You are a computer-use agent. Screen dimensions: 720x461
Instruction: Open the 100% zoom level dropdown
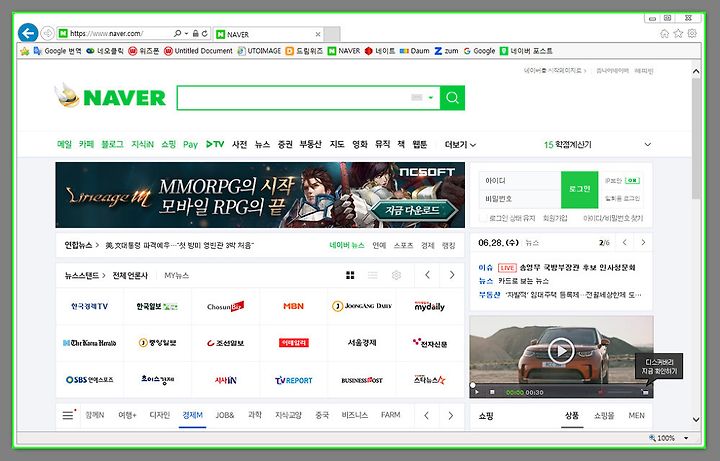686,438
